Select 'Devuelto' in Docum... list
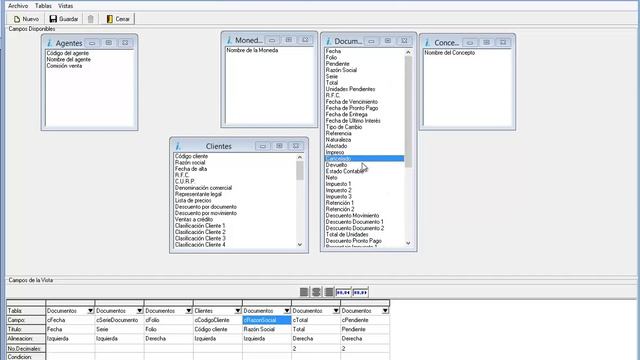Screen dimensions: 640x360 336,165
